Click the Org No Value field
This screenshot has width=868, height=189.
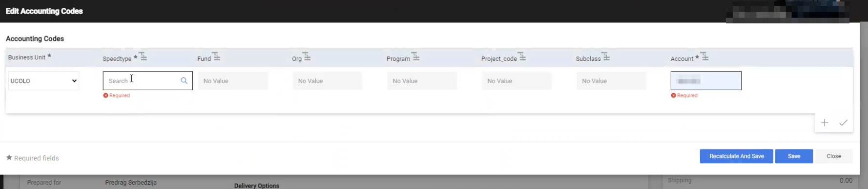coord(327,81)
